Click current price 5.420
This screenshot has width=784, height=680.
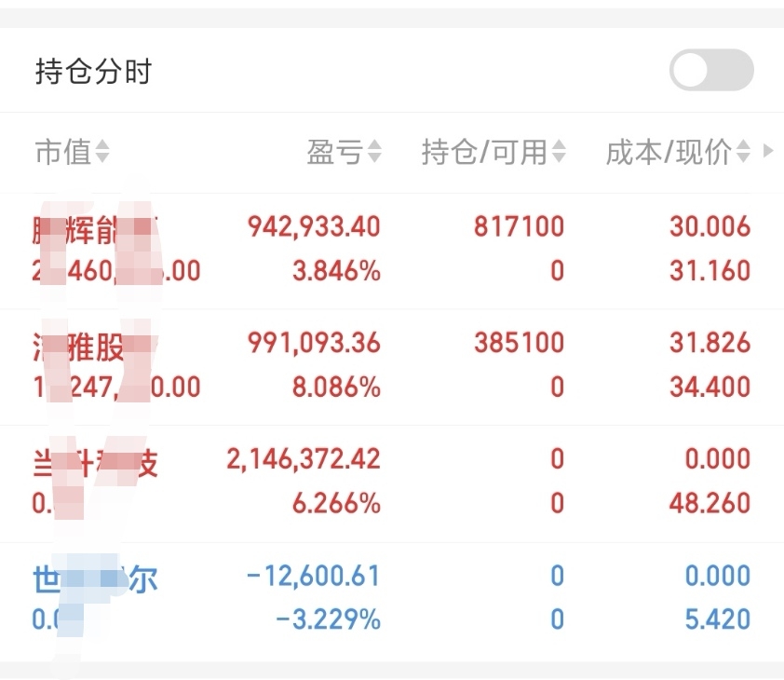717,619
